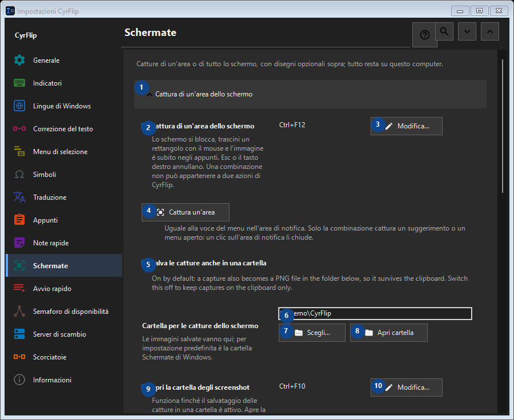Image resolution: width=514 pixels, height=420 pixels.
Task: Open the Server di scambio icon
Action: (x=19, y=334)
